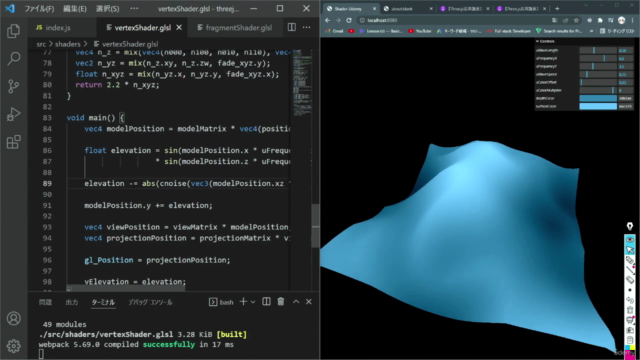Open the browser three-dot menu
This screenshot has height=360, width=640.
(x=632, y=20)
